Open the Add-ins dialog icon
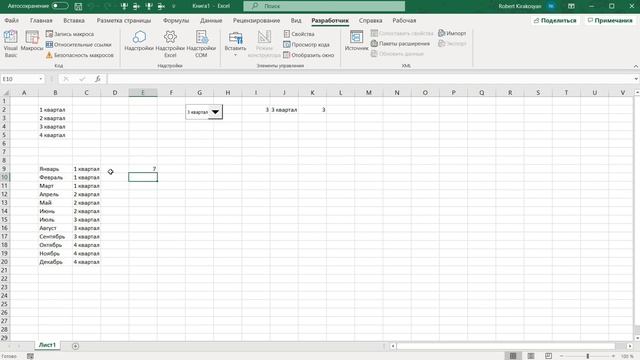640x360 pixels. coord(139,41)
